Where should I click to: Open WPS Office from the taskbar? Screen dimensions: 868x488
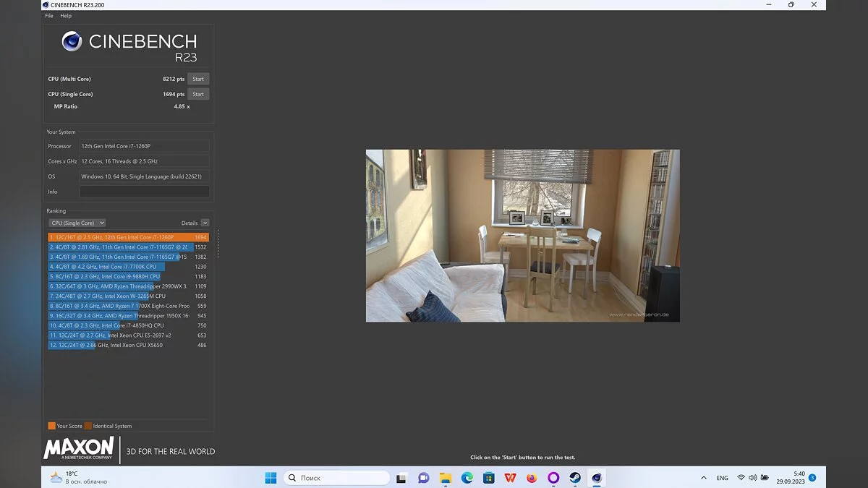pyautogui.click(x=510, y=478)
